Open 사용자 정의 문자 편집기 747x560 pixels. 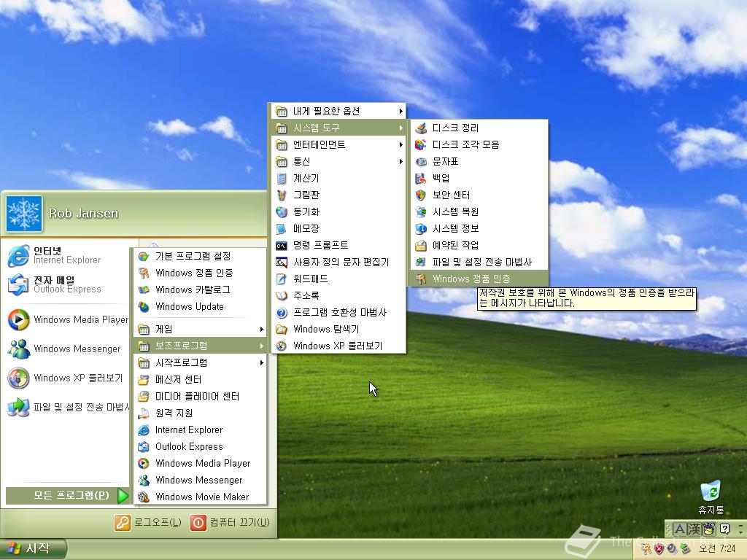[338, 262]
